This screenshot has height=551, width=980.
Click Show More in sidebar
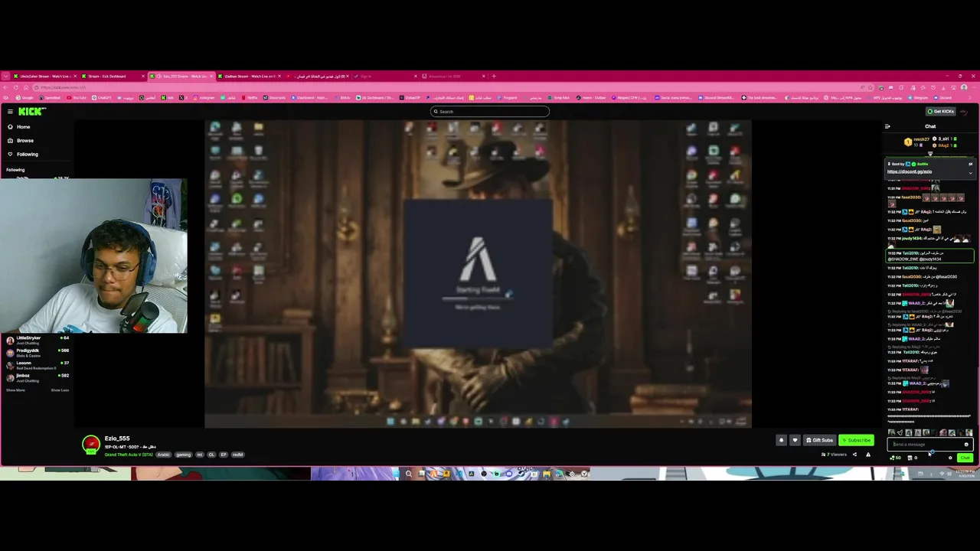[x=15, y=390]
